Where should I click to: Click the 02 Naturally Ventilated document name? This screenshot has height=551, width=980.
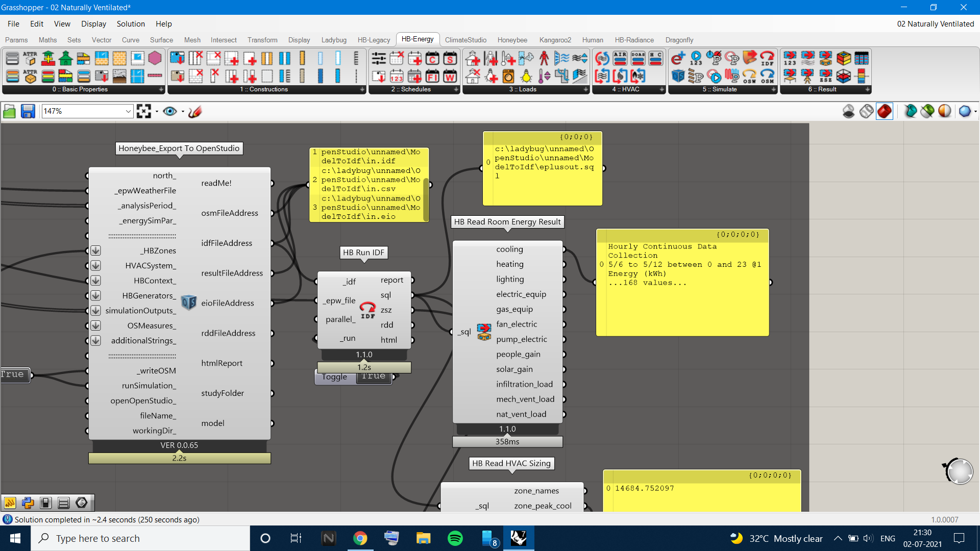pyautogui.click(x=936, y=24)
